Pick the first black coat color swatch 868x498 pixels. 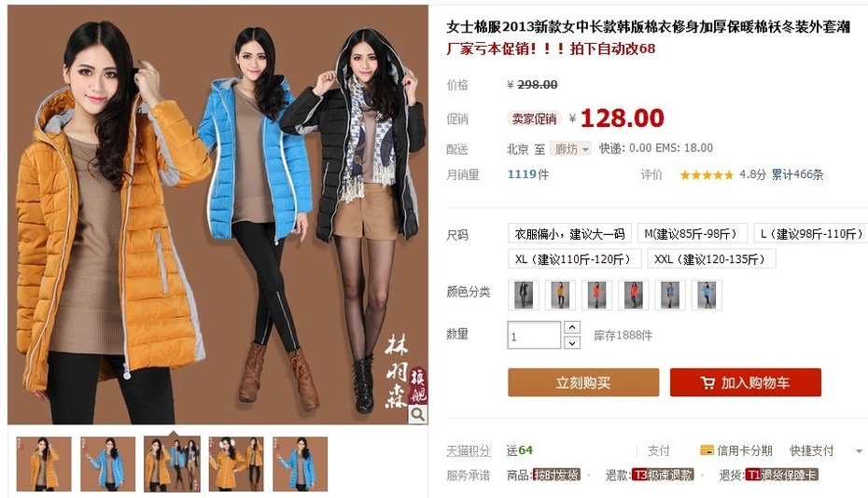point(524,295)
